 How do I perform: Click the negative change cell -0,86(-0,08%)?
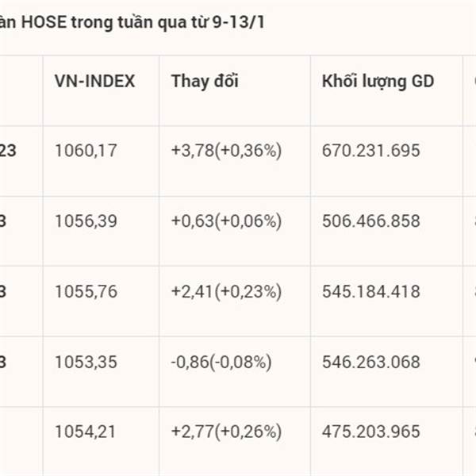221,363
